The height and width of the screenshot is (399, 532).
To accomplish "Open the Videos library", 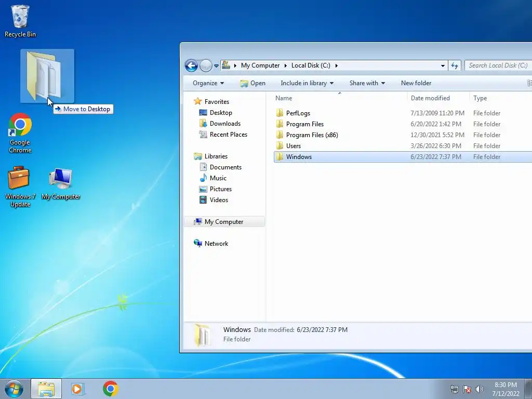I will pos(219,200).
